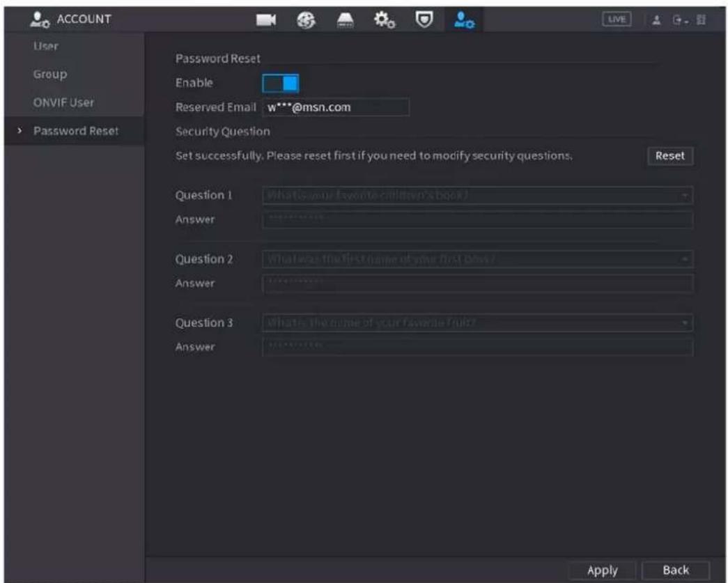Click the ACCOUNT header icon
Screen dimensions: 728x583
40,20
